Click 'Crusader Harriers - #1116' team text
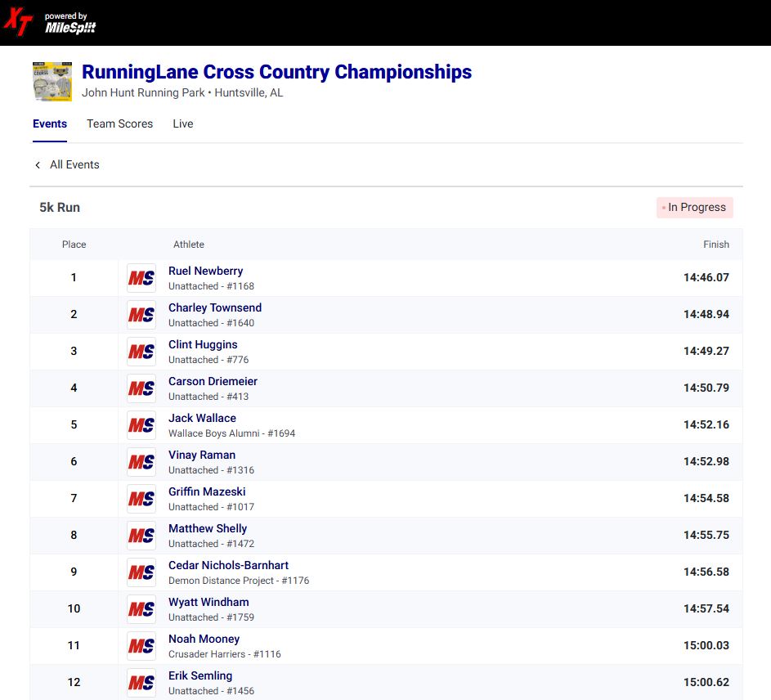The width and height of the screenshot is (771, 700). pos(225,654)
